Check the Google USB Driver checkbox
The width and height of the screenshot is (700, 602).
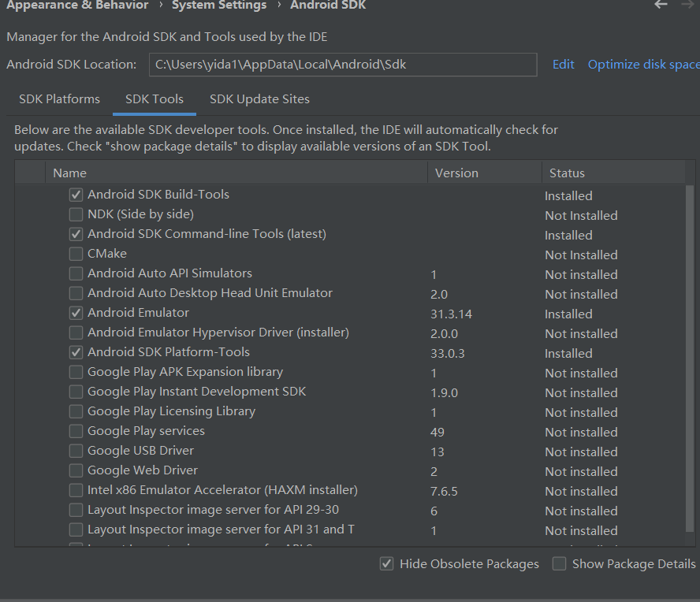[x=76, y=451]
